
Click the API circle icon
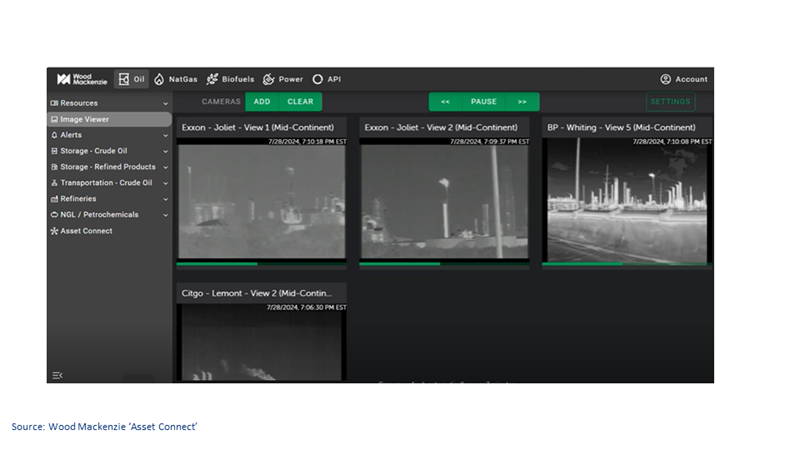click(317, 79)
